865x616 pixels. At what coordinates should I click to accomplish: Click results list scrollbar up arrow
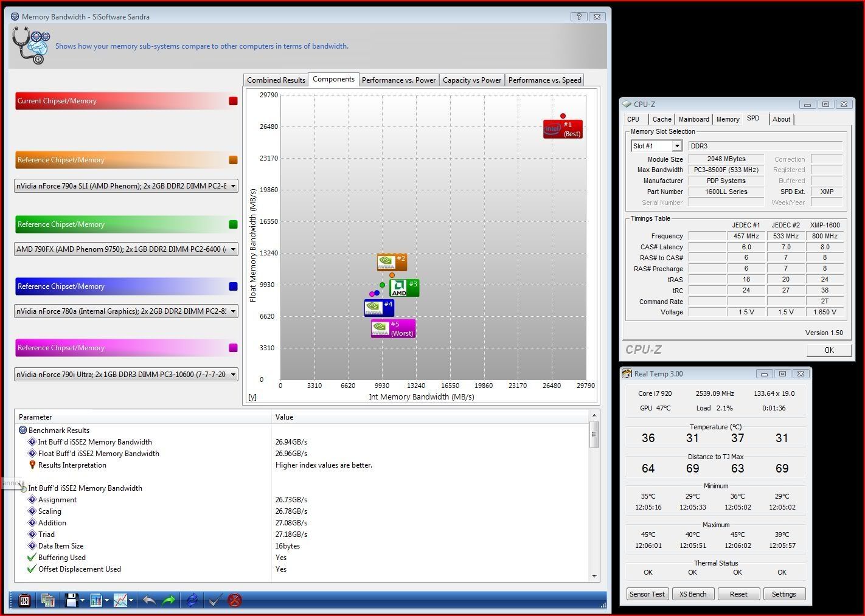point(594,416)
